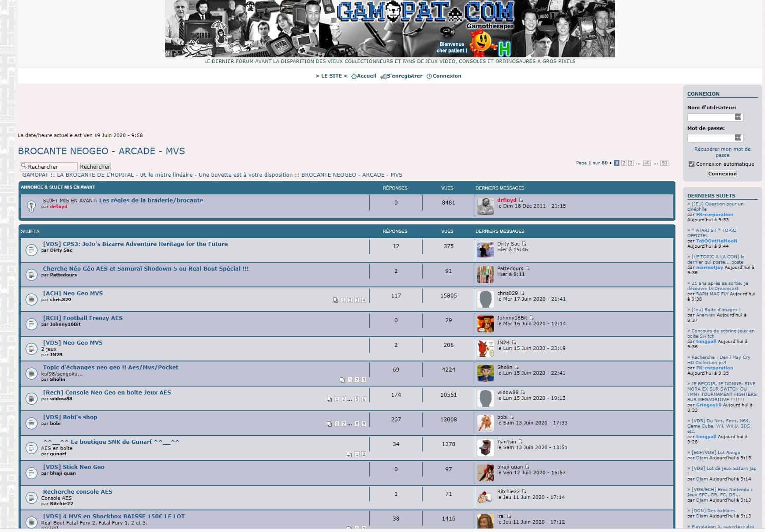
Task: Click the lightbulb icon of featured topic
Action: click(31, 206)
